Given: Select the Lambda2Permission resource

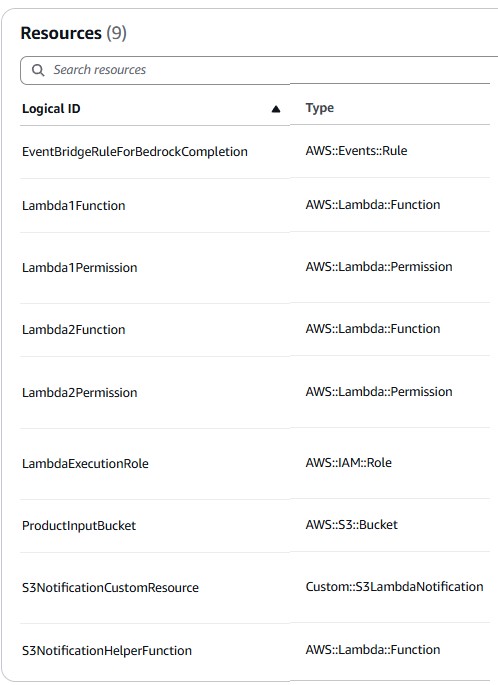Looking at the screenshot, I should 80,392.
